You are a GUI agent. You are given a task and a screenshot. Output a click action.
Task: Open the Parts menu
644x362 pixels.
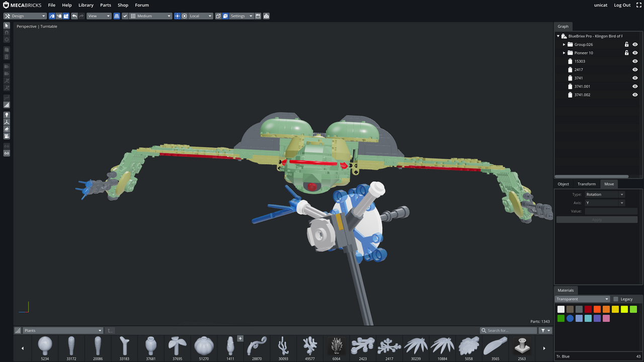click(106, 5)
